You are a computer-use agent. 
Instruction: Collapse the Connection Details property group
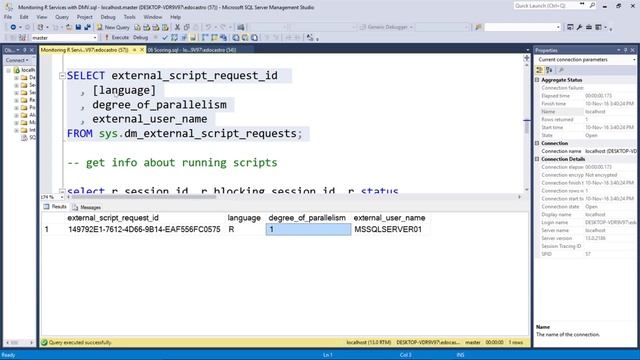coord(537,159)
